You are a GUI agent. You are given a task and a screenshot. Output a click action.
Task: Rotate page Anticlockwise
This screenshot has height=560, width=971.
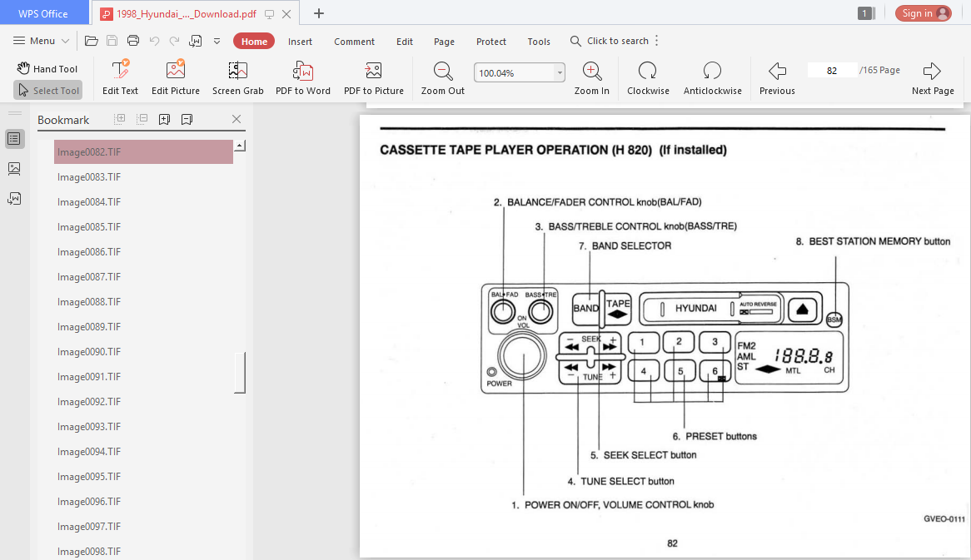(712, 77)
